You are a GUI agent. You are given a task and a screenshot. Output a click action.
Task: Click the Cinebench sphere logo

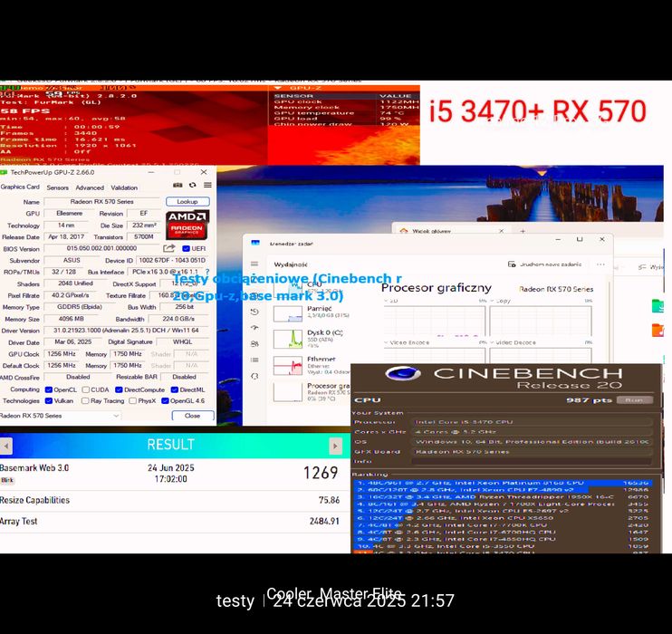(403, 373)
